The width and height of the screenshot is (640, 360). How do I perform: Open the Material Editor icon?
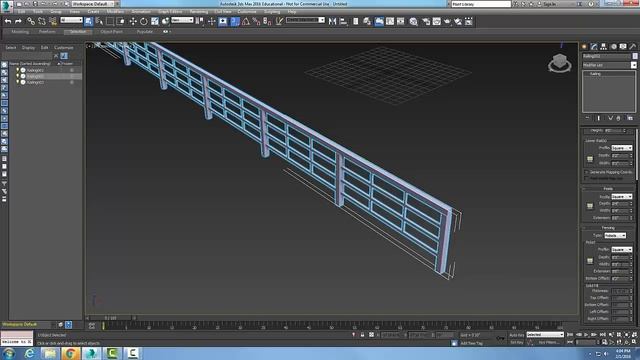(413, 21)
